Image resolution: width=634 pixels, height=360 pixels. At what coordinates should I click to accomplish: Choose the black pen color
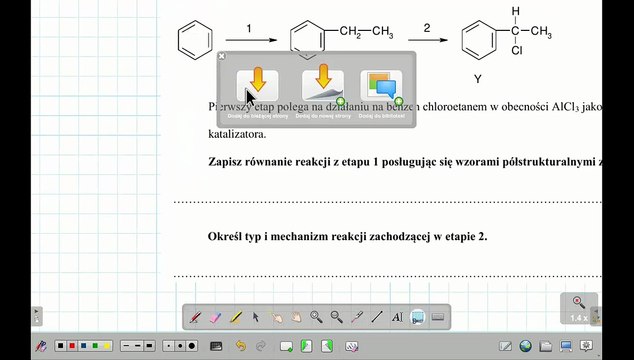[x=61, y=346]
